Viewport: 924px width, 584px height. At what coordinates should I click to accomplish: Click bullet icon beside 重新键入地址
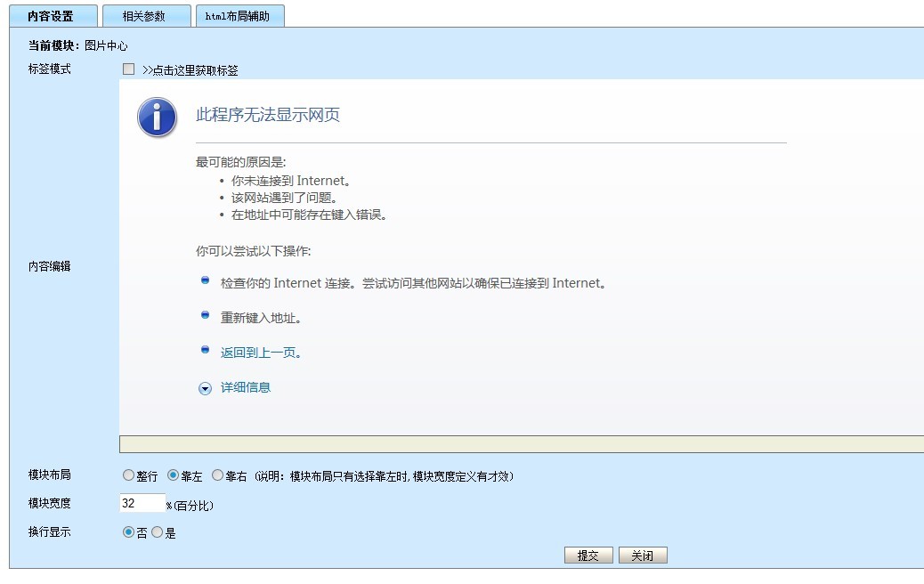click(206, 315)
